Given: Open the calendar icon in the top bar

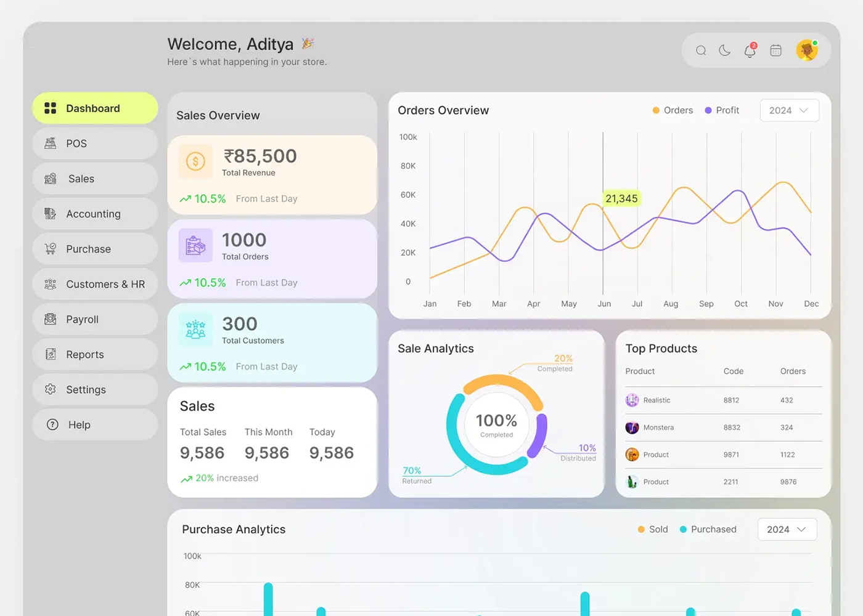Looking at the screenshot, I should coord(775,51).
